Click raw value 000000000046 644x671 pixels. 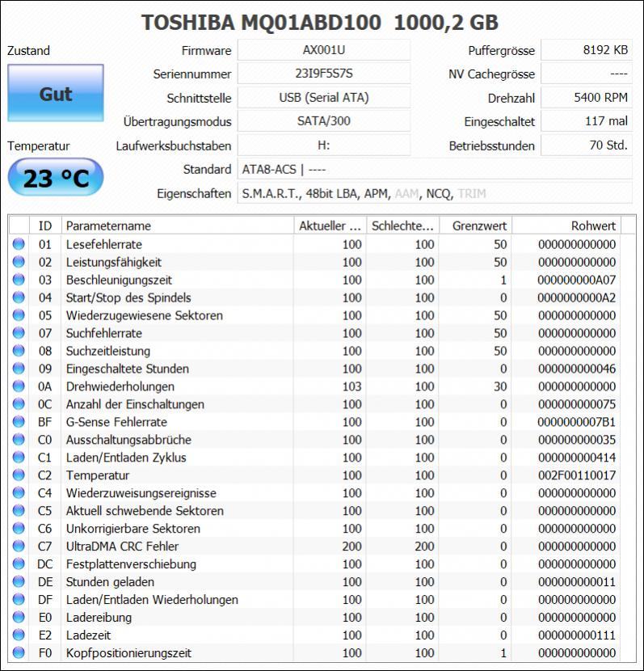point(576,369)
